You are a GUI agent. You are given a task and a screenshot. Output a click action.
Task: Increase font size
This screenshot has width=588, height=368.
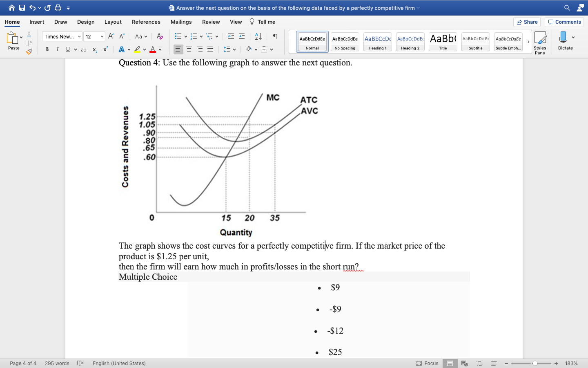pos(111,36)
